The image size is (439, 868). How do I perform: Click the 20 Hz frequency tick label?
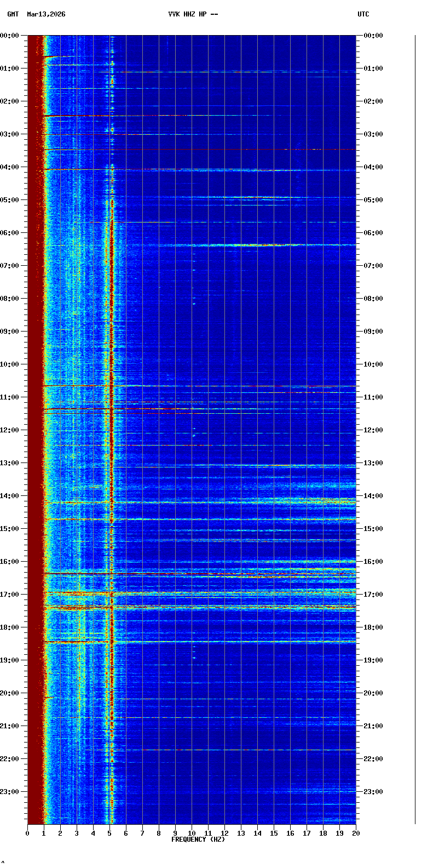pos(356,833)
